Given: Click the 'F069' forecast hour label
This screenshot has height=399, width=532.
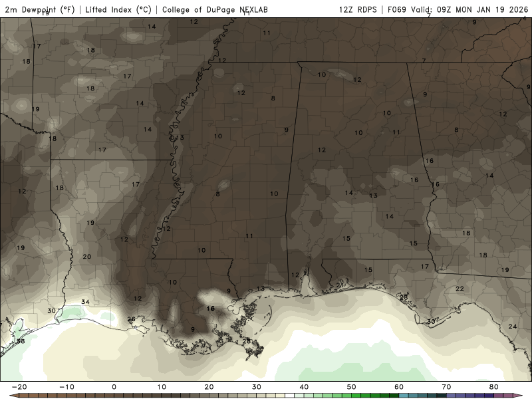Looking at the screenshot, I should (x=396, y=9).
